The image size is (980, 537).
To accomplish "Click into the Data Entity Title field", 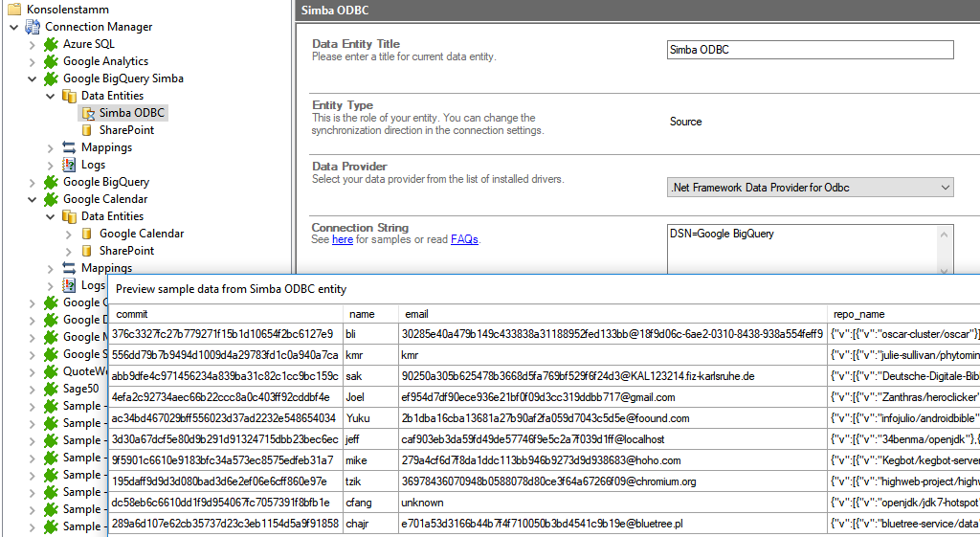I will [810, 51].
